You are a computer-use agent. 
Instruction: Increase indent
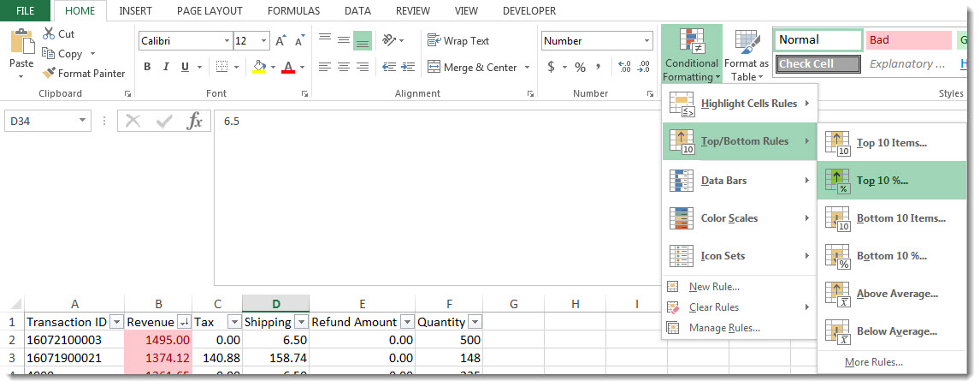408,67
